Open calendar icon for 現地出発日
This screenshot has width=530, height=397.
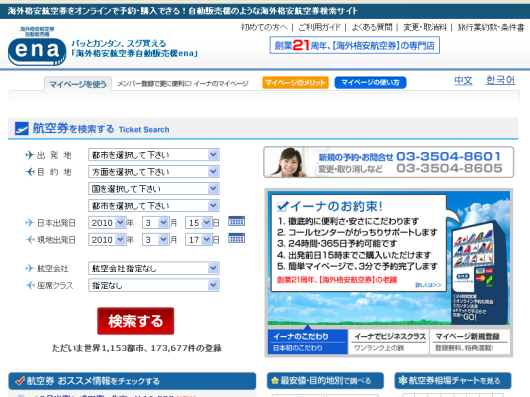[x=237, y=238]
